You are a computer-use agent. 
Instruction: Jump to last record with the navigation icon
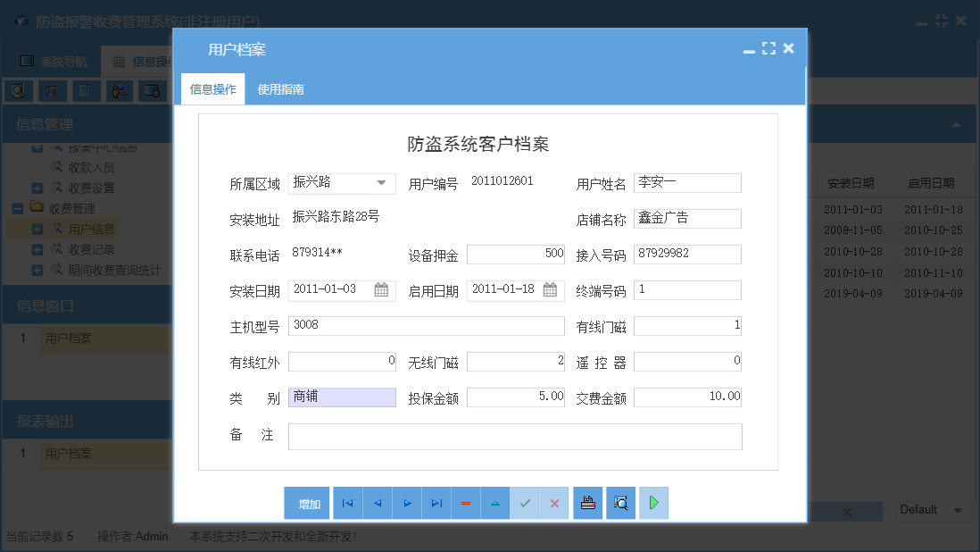pyautogui.click(x=436, y=503)
